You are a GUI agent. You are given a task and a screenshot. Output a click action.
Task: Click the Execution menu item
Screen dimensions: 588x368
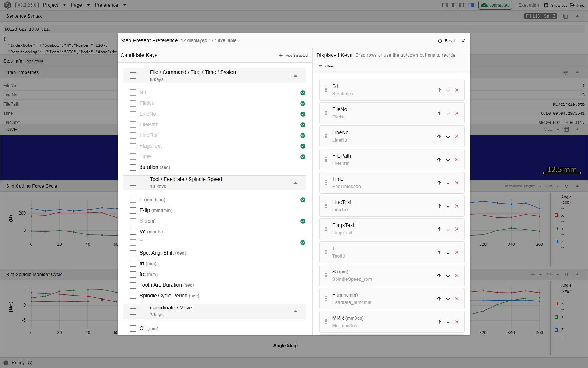528,5
